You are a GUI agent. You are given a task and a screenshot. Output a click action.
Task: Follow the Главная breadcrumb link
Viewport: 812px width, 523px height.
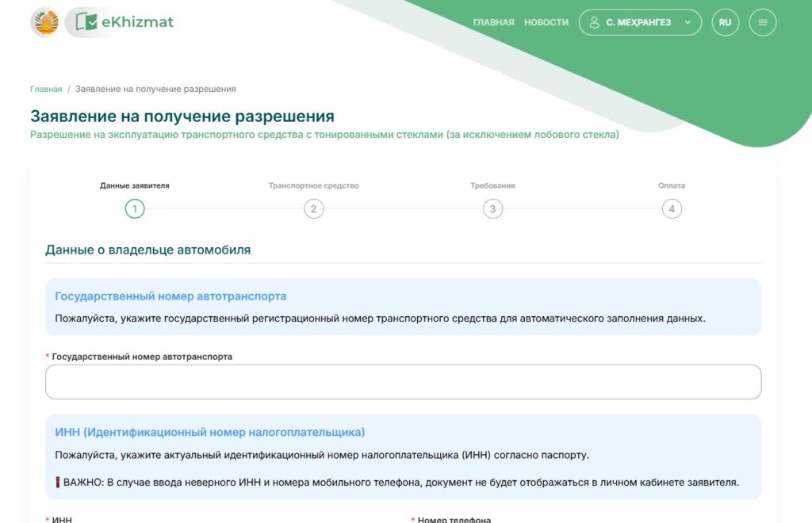coord(46,90)
